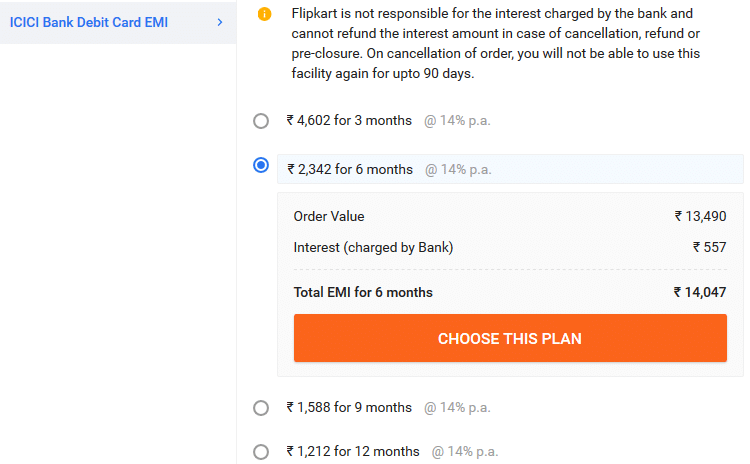
Task: Open the ICICI Bank Debit Card EMI tab
Action: [118, 22]
